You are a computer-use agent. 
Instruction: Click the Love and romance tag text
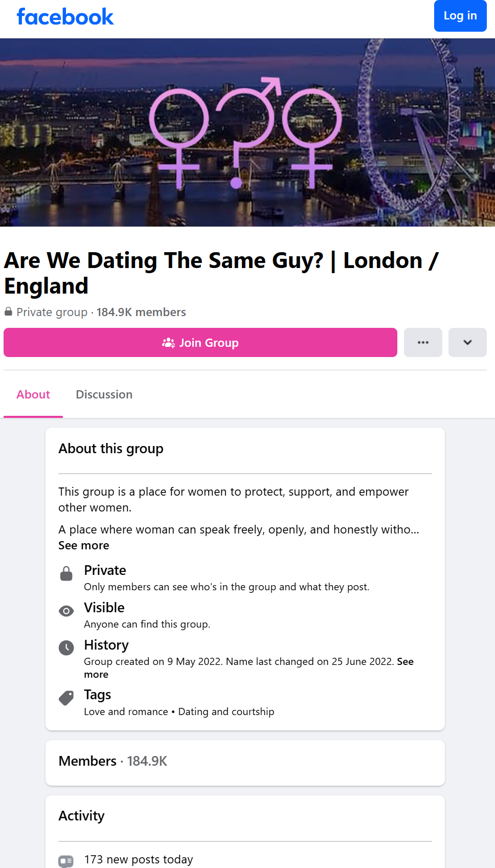[x=126, y=712]
